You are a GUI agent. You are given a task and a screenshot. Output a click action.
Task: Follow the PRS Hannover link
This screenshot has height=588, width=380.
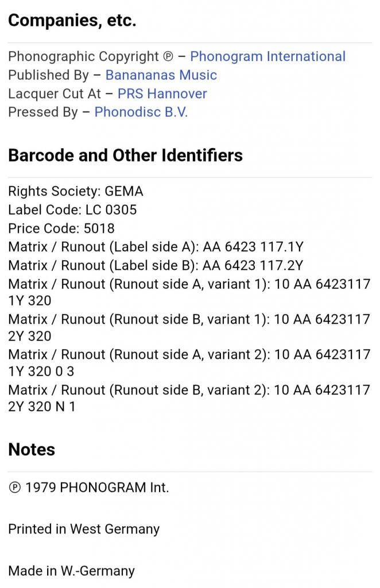tap(162, 94)
